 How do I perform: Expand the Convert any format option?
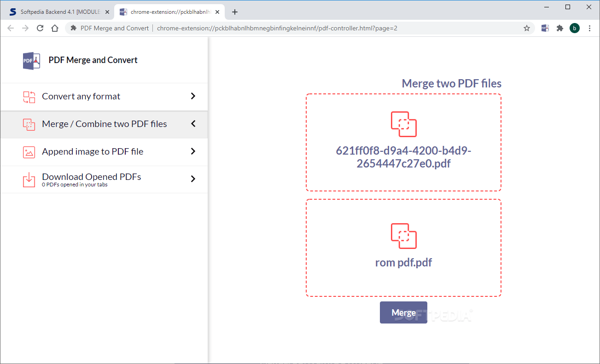click(193, 97)
